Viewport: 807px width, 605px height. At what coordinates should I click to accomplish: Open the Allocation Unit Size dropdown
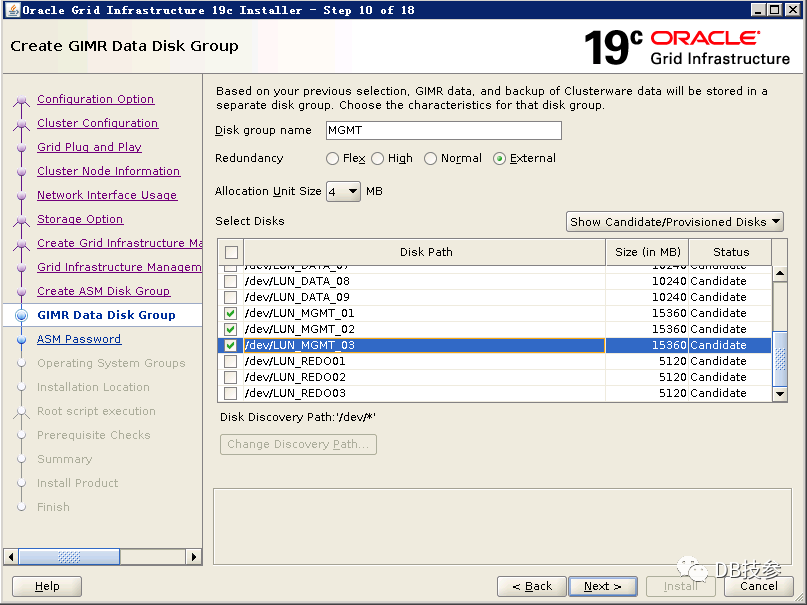click(x=343, y=191)
